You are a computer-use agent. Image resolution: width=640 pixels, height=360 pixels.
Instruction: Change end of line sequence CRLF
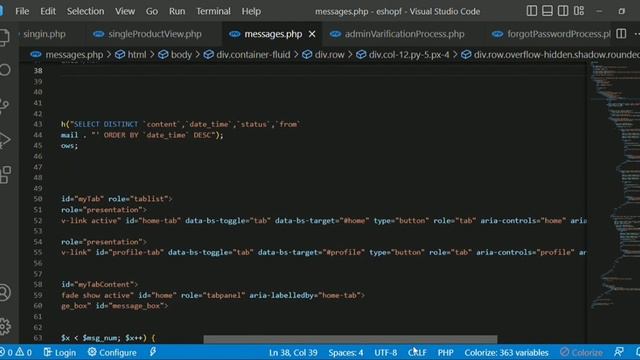(x=417, y=352)
